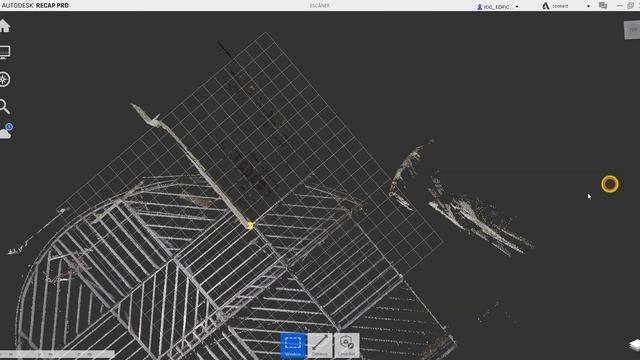Choose the Limit Box tool
This screenshot has height=360, width=640.
(x=347, y=345)
